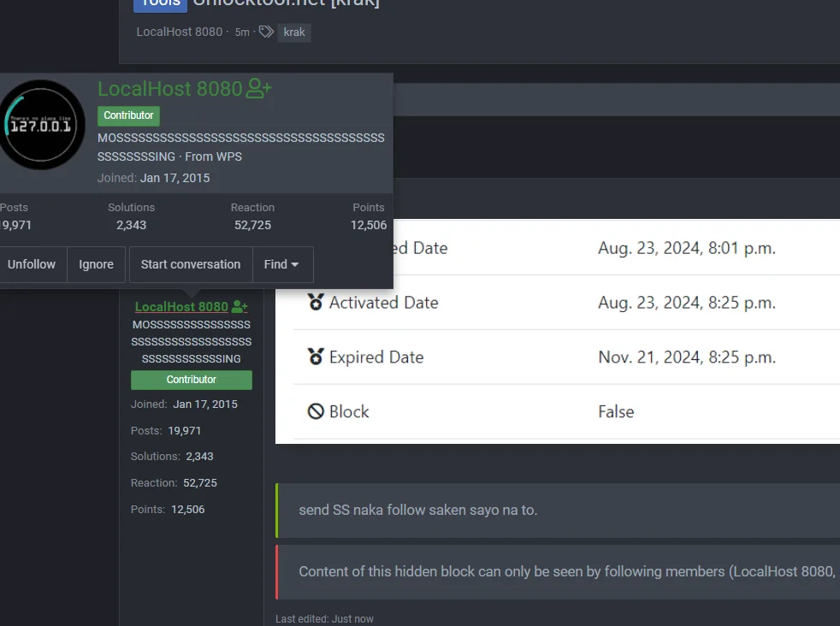840x626 pixels.
Task: Click underlined LocalHost 8080 in post sidebar
Action: pos(181,307)
